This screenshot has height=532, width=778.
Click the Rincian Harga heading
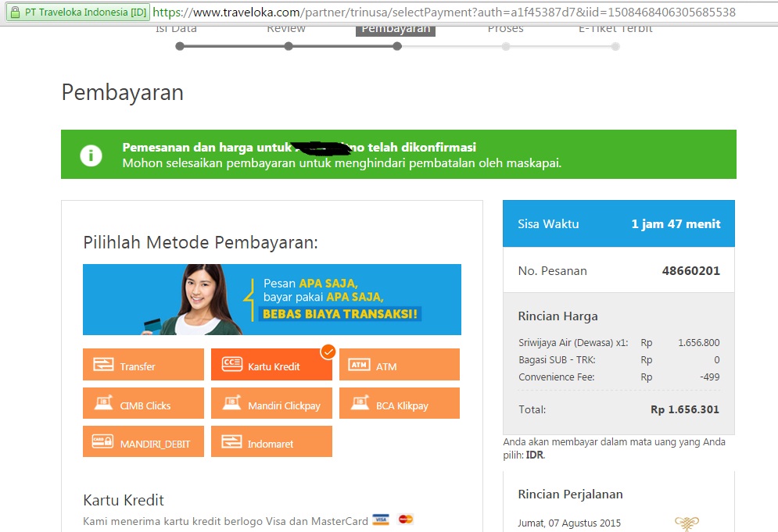pos(558,316)
